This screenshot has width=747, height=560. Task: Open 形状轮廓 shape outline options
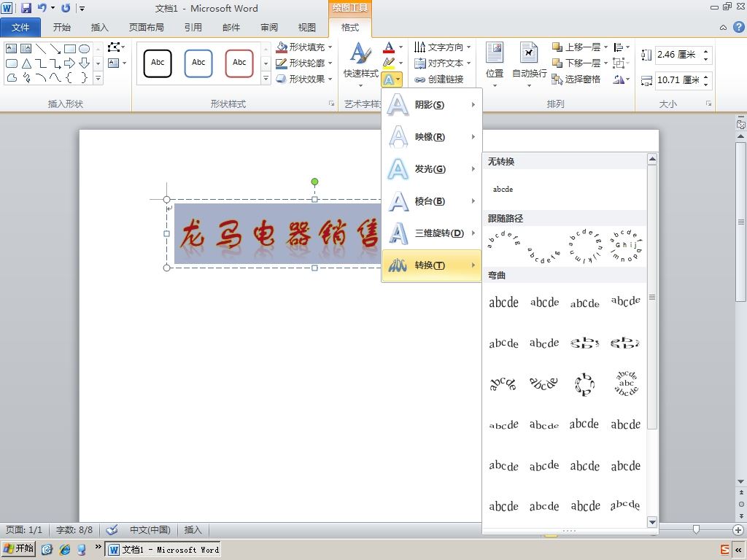point(304,63)
